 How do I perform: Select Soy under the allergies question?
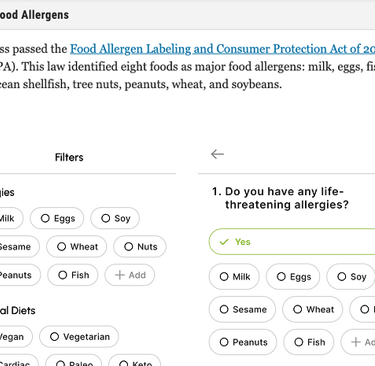click(x=351, y=277)
